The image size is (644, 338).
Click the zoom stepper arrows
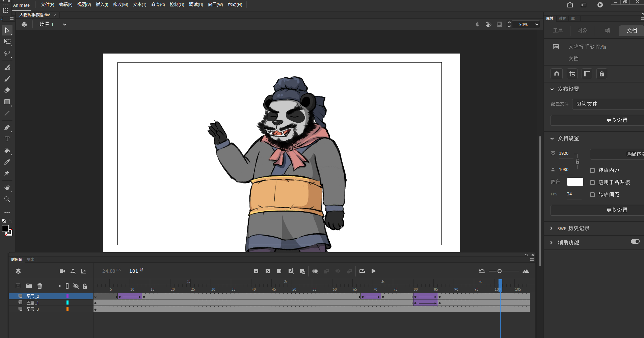tap(509, 24)
